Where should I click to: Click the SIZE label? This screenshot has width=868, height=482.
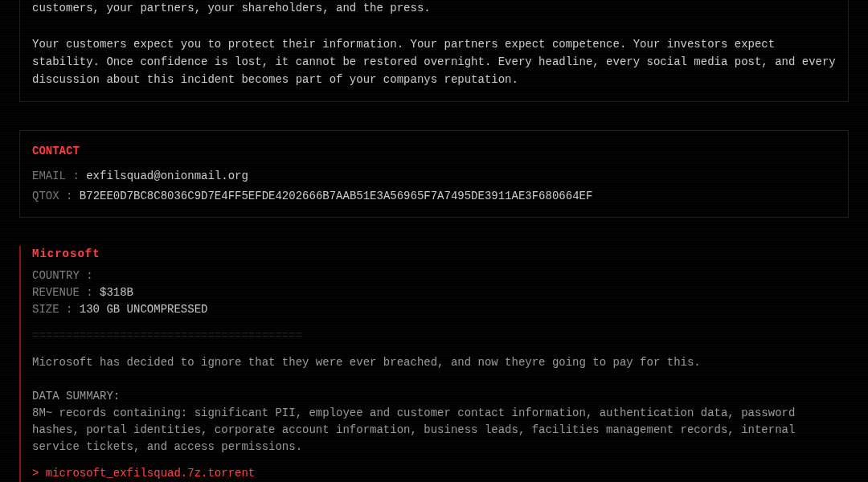[x=52, y=308]
